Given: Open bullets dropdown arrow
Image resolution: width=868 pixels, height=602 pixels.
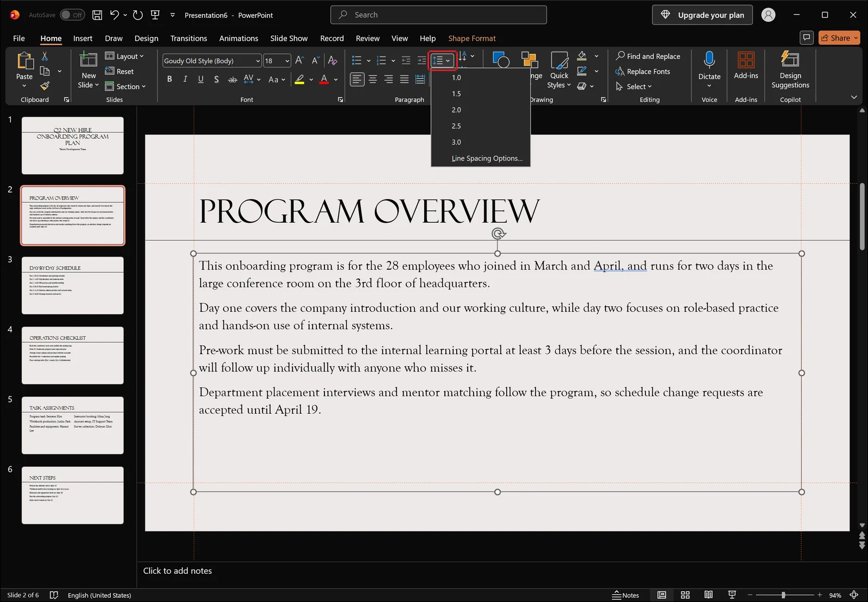Looking at the screenshot, I should tap(368, 61).
